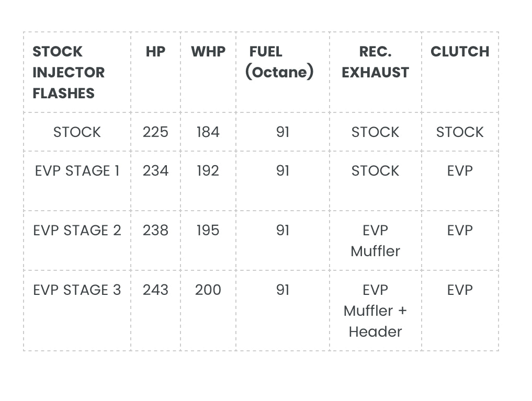Select the EVP Muffler + Header cell
This screenshot has height=401, width=532.
coord(375,311)
